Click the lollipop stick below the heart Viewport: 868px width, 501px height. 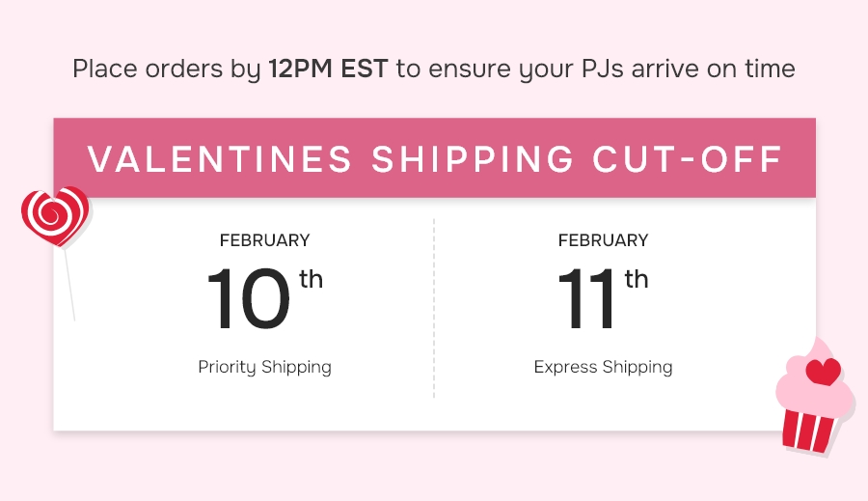pos(69,285)
